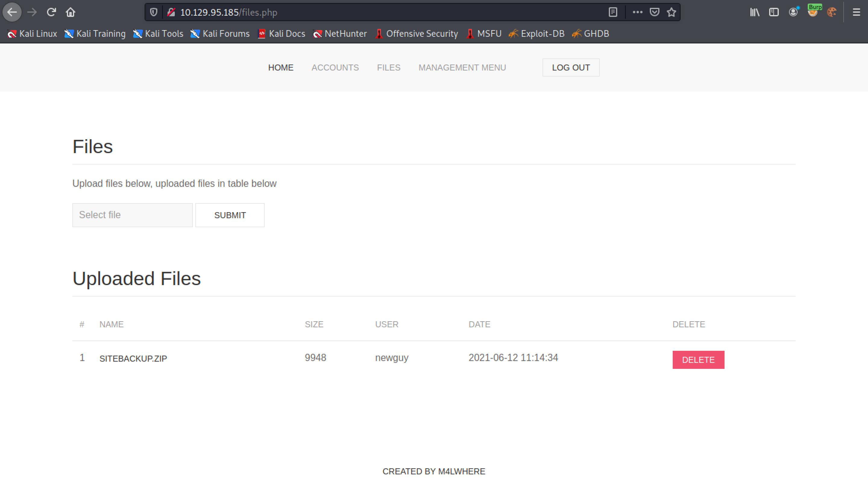Open the Firefox account icon
The width and height of the screenshot is (868, 487).
click(x=793, y=12)
